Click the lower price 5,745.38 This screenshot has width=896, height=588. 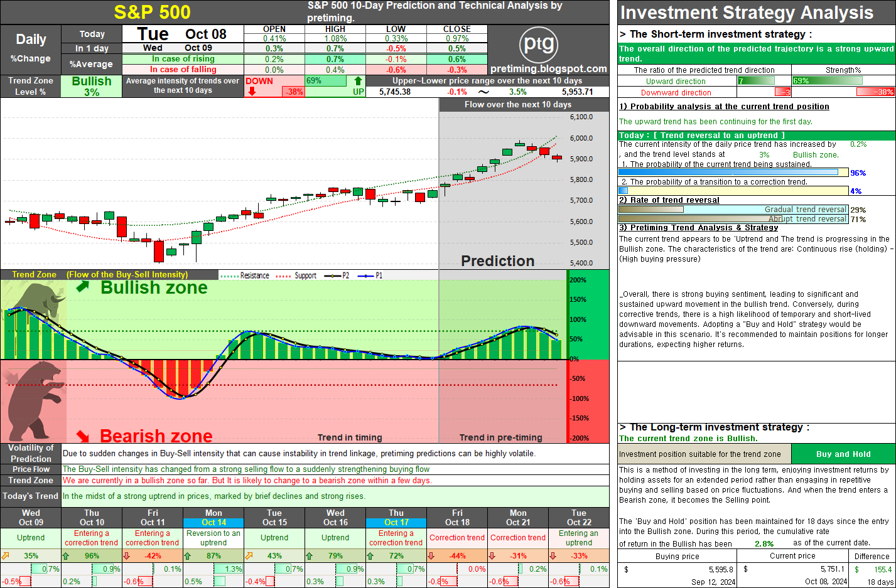pos(395,92)
